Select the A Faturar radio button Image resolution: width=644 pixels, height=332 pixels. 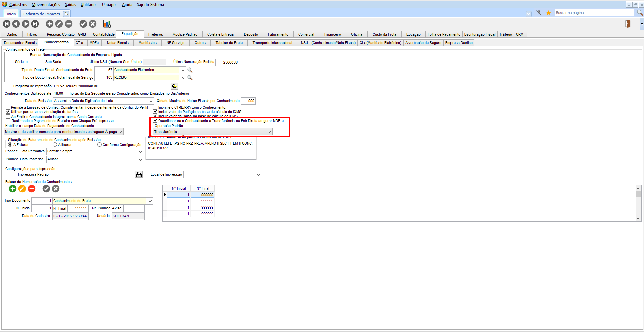[10, 145]
